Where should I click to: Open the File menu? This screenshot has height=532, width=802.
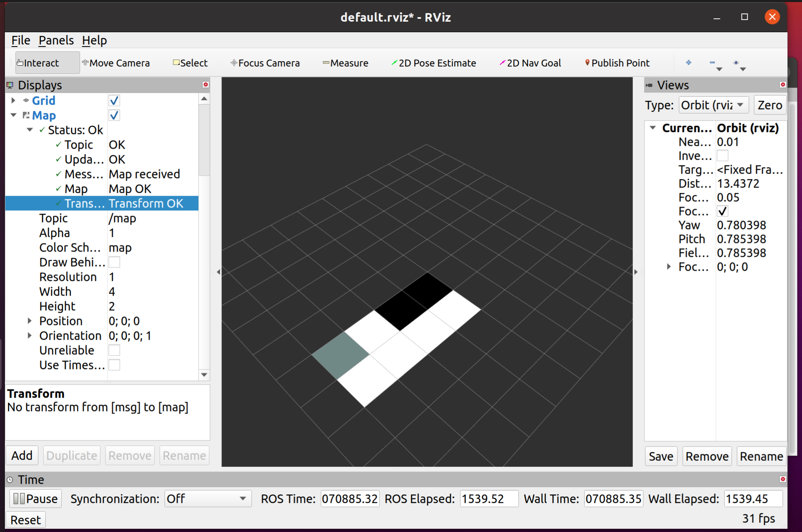20,40
